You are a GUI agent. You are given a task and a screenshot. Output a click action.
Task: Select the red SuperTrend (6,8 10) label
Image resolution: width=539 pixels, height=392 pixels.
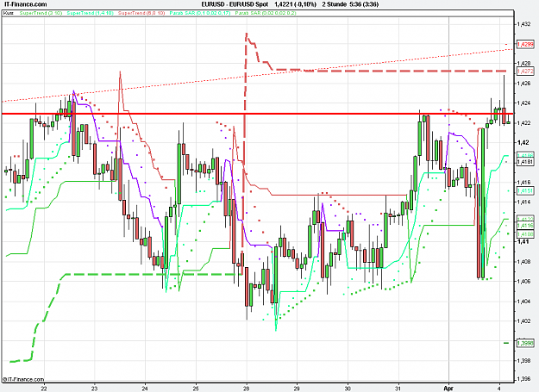[x=141, y=13]
